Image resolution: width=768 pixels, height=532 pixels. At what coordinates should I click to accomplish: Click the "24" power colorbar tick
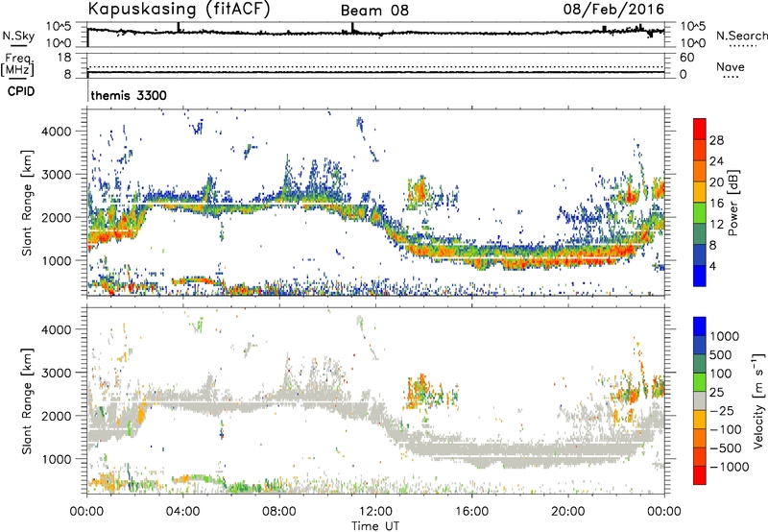(716, 161)
